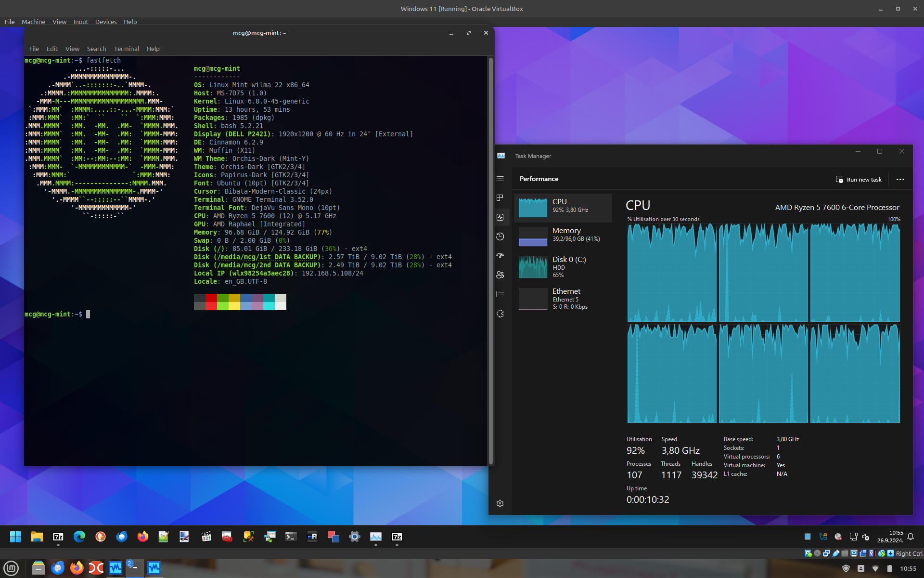Open Windows clock showing 26.9.2024.

pyautogui.click(x=890, y=537)
